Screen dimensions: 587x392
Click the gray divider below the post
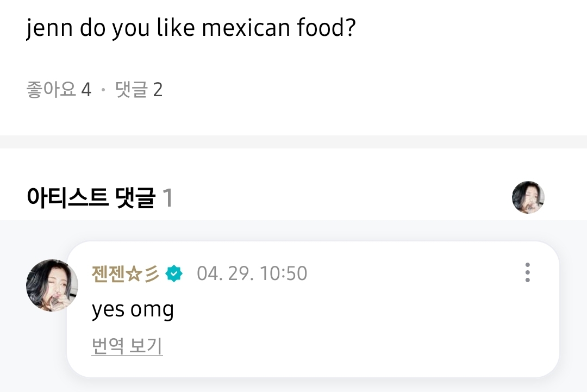tap(293, 142)
